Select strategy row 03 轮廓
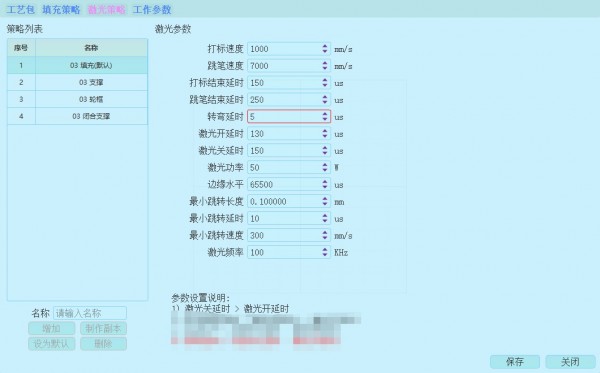The image size is (600, 373). [x=77, y=99]
